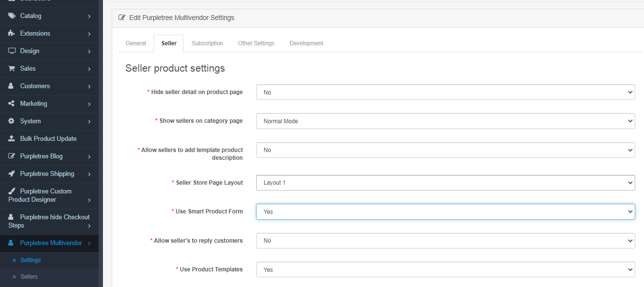Click the Seller Store Page Layout label
This screenshot has height=287, width=644.
click(209, 183)
